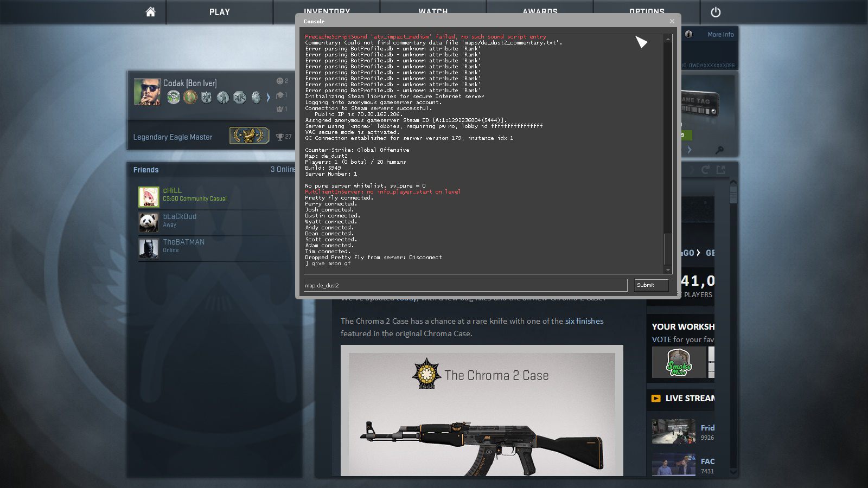The height and width of the screenshot is (488, 868).
Task: Click console scrollbar up arrow
Action: tap(668, 39)
